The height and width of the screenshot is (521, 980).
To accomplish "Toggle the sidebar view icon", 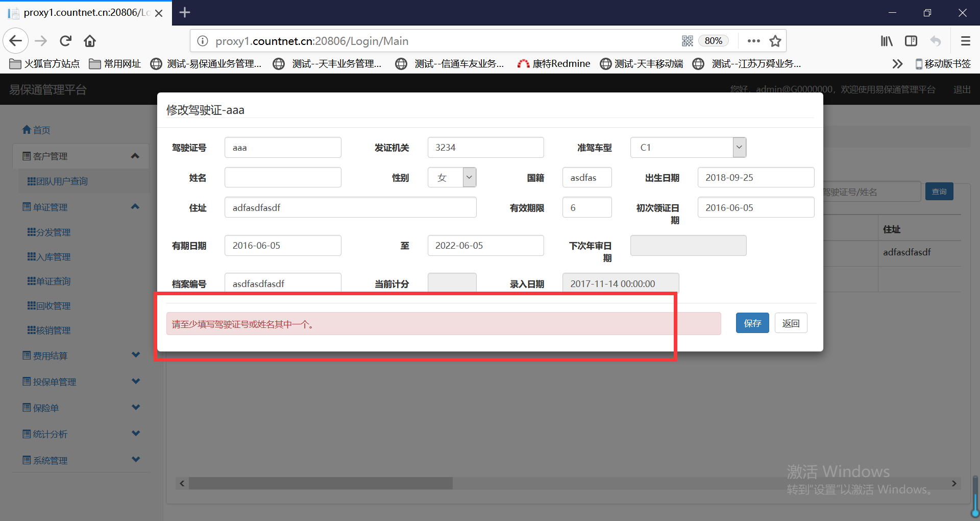I will pyautogui.click(x=911, y=41).
